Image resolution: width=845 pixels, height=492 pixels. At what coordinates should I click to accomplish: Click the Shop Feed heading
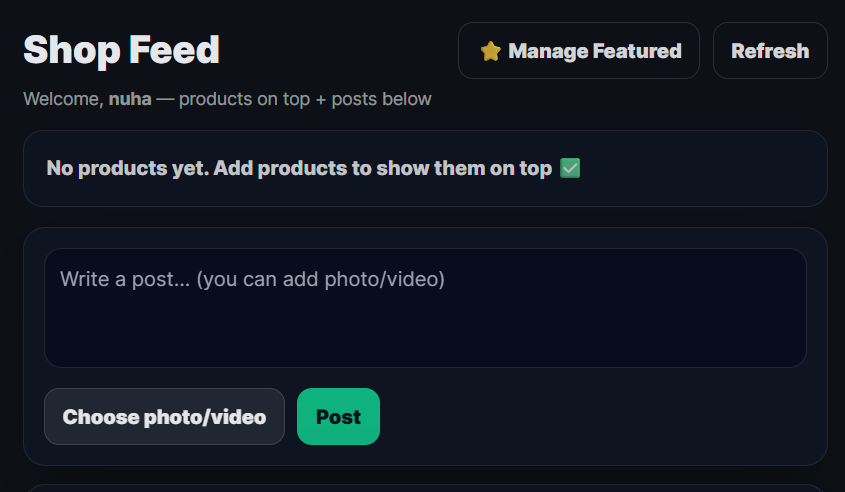point(121,50)
